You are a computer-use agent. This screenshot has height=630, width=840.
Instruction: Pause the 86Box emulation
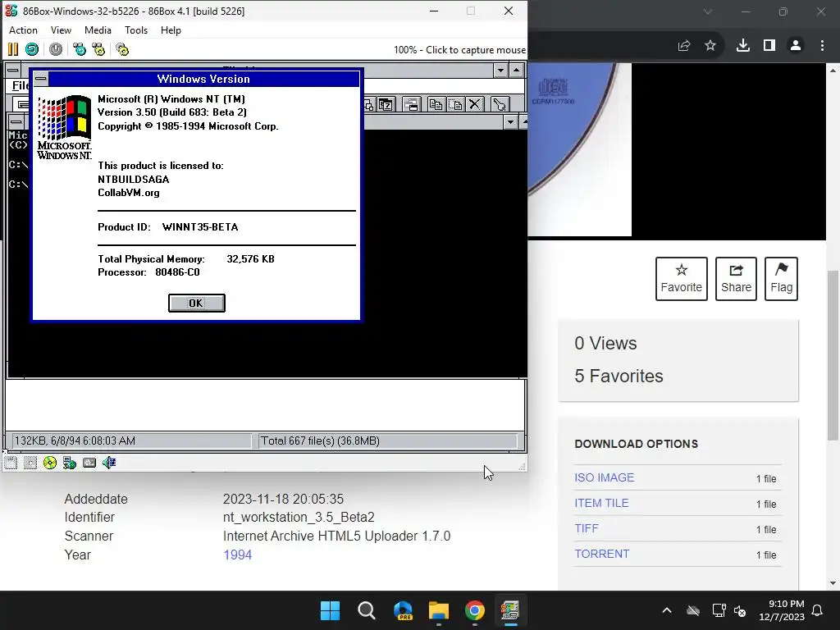pos(13,50)
